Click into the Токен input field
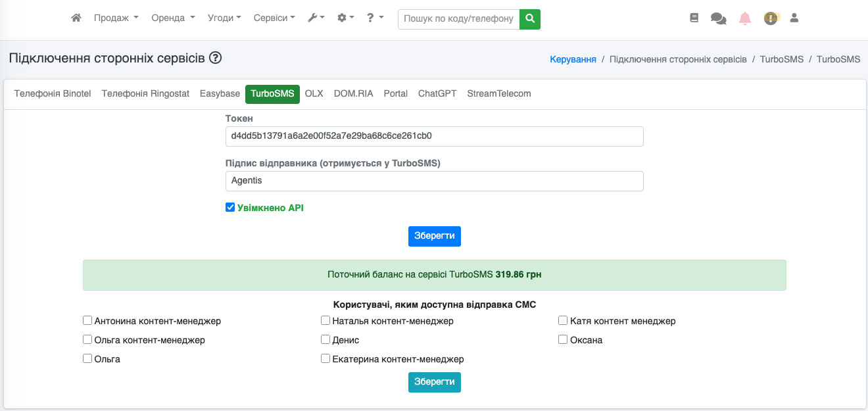Screen dimensions: 868x411 (x=434, y=136)
